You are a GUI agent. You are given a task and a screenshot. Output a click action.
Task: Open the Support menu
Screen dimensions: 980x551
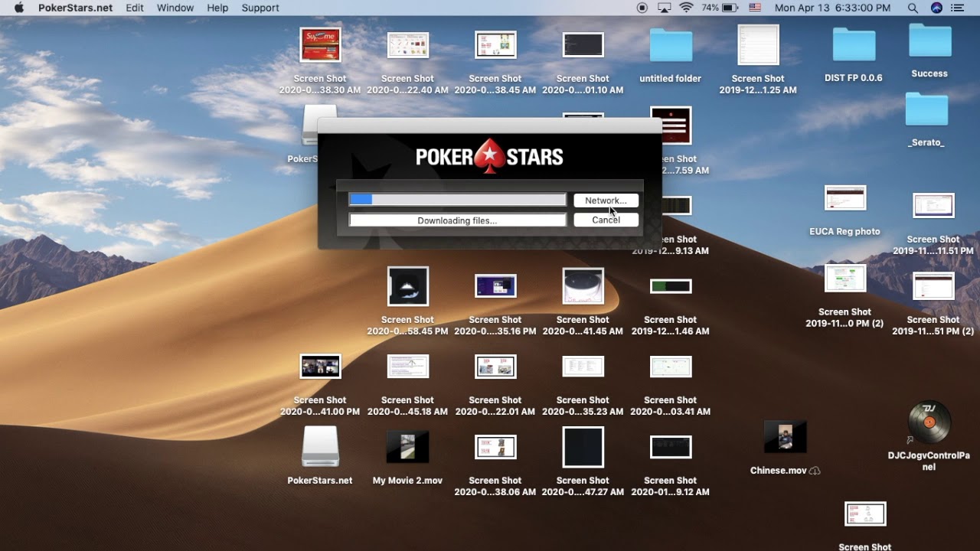260,8
